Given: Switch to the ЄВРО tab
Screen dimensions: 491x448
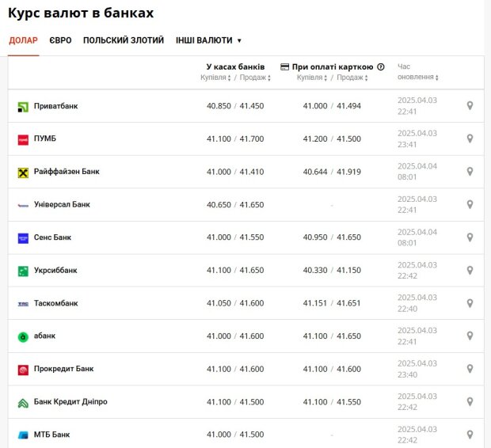Looking at the screenshot, I should [60, 40].
